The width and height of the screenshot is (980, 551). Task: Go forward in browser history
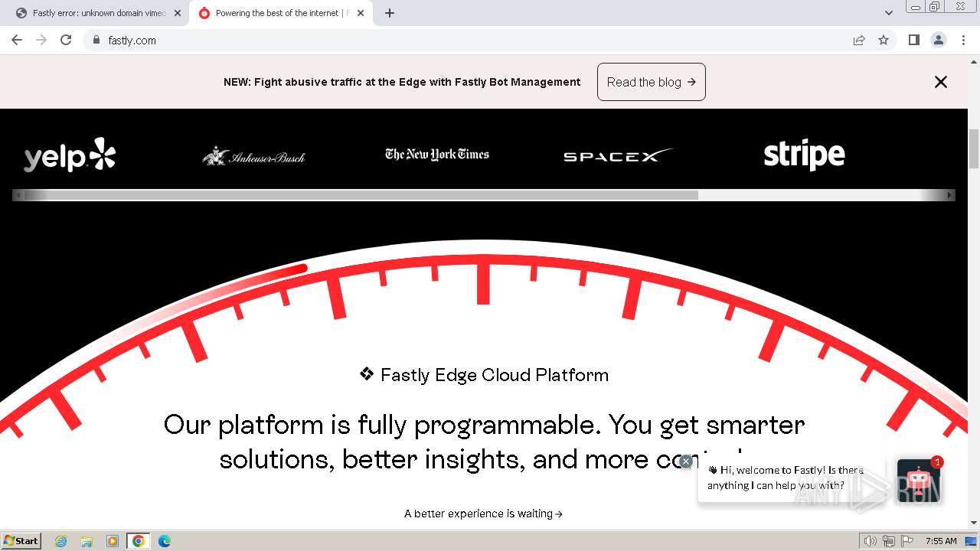click(x=41, y=40)
